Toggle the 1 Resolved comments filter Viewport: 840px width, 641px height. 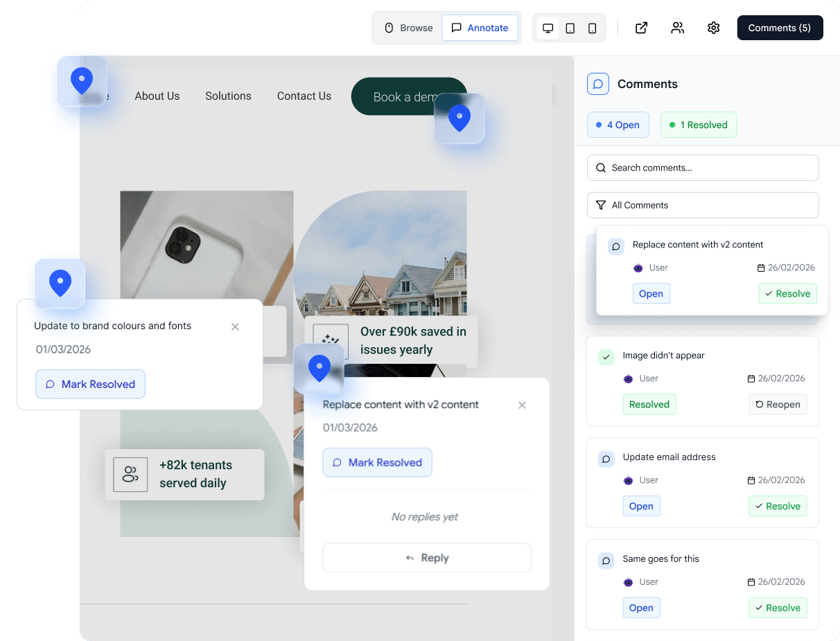pyautogui.click(x=699, y=125)
